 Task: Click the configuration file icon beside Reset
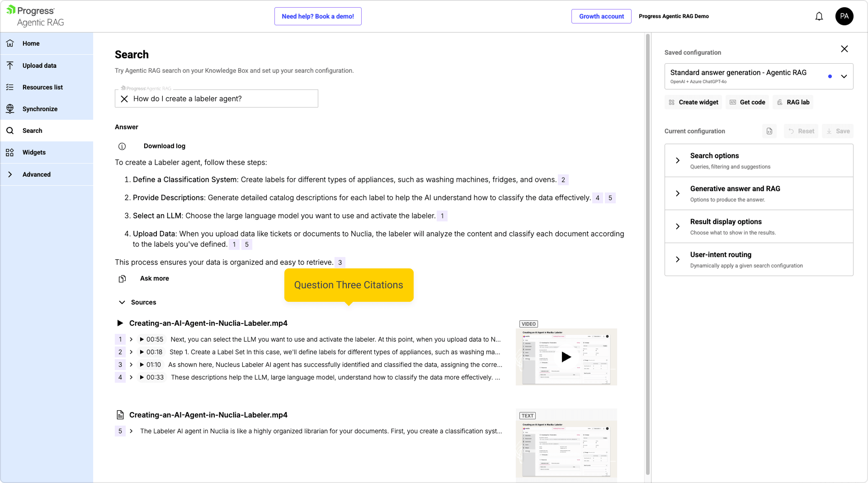coord(769,131)
